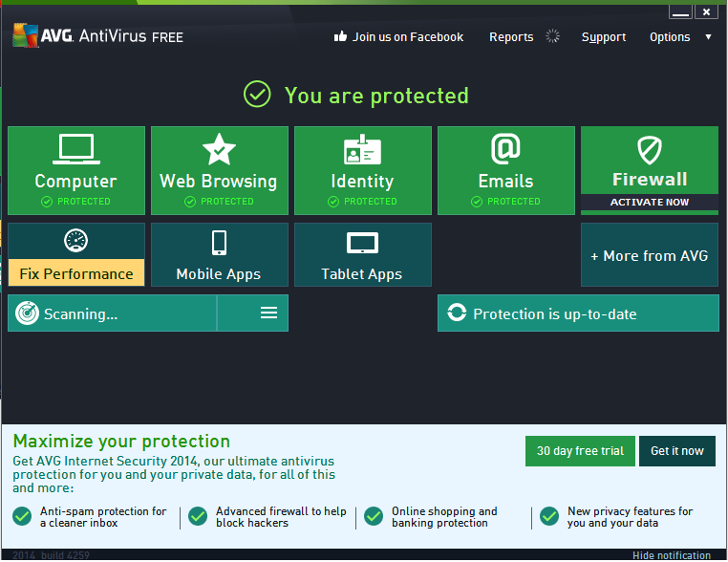Image resolution: width=728 pixels, height=562 pixels.
Task: Open the Identity tile label
Action: 362,182
